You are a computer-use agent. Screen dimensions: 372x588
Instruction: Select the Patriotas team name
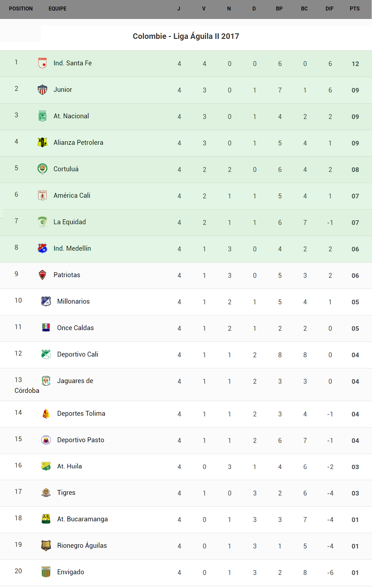pos(67,275)
